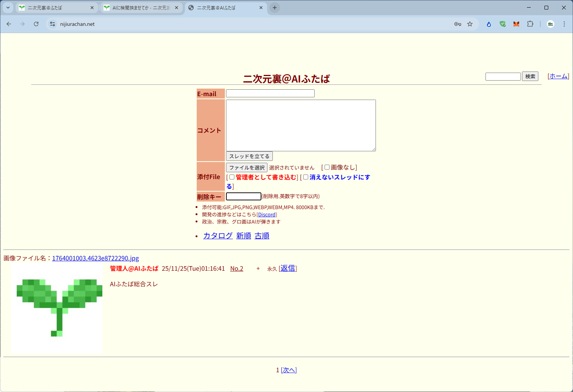Open the カタログ link
The image size is (573, 392).
point(218,236)
